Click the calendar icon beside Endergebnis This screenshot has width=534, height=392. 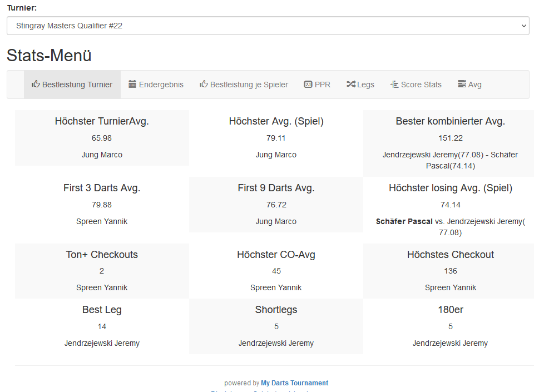click(x=132, y=85)
